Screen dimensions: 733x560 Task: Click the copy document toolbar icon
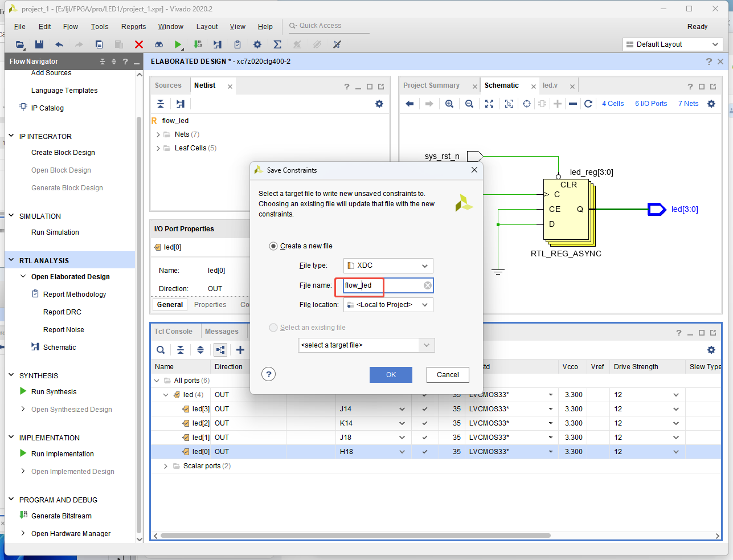(x=99, y=44)
